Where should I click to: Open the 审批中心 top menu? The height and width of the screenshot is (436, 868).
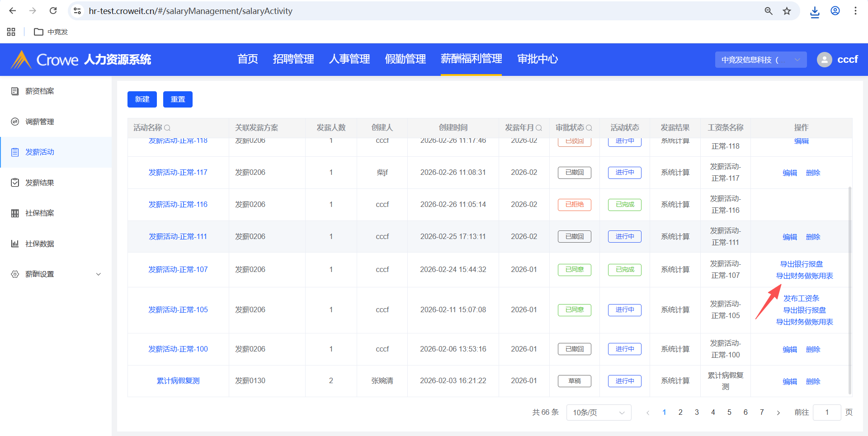tap(537, 59)
